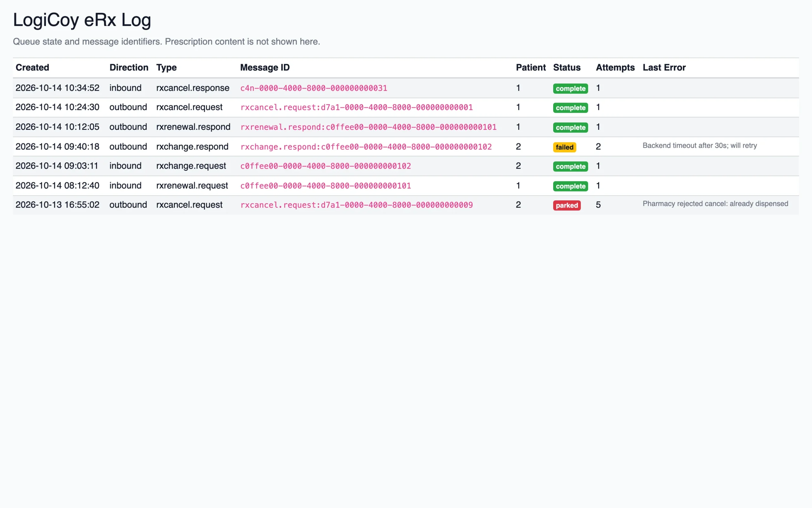Image resolution: width=812 pixels, height=508 pixels.
Task: Click complete badge in rxcancel.response row
Action: coord(570,88)
